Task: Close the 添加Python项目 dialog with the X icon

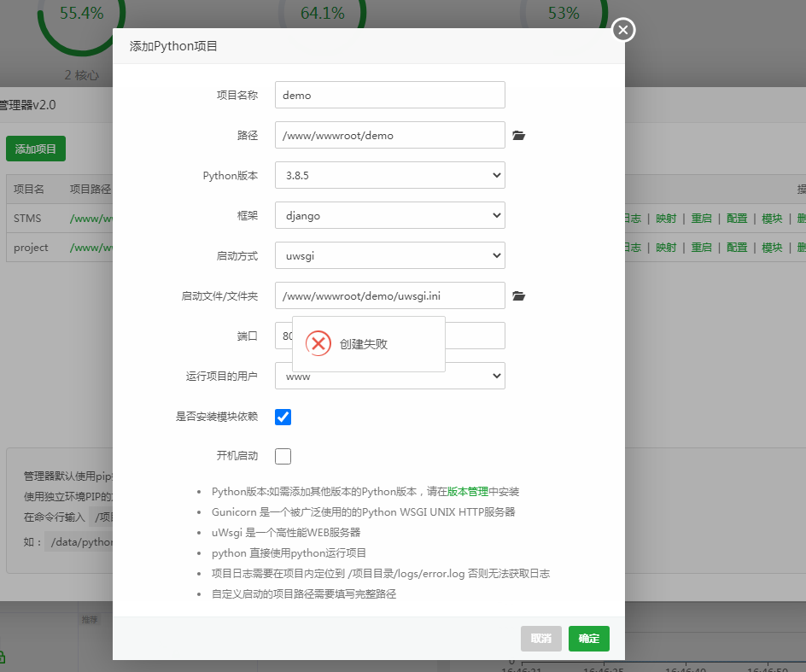Action: pyautogui.click(x=623, y=31)
